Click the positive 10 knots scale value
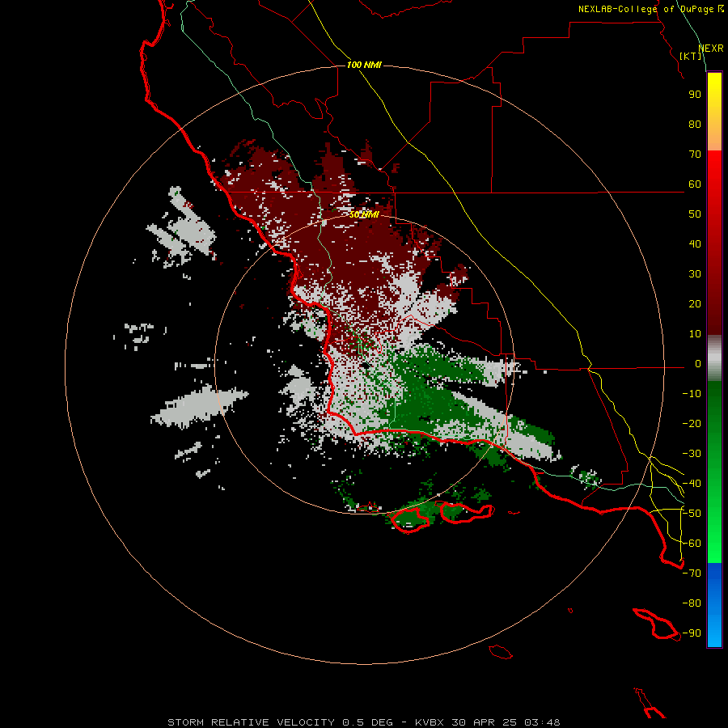The width and height of the screenshot is (728, 728). click(695, 334)
